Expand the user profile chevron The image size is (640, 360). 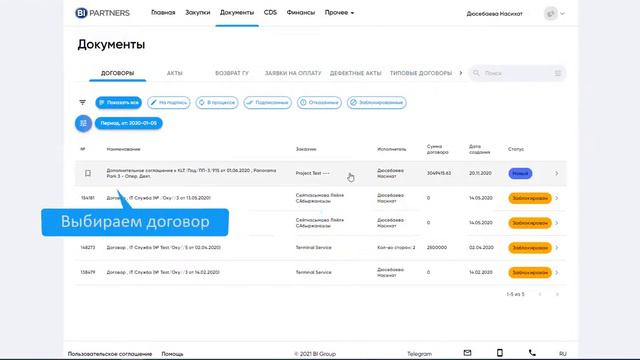562,13
